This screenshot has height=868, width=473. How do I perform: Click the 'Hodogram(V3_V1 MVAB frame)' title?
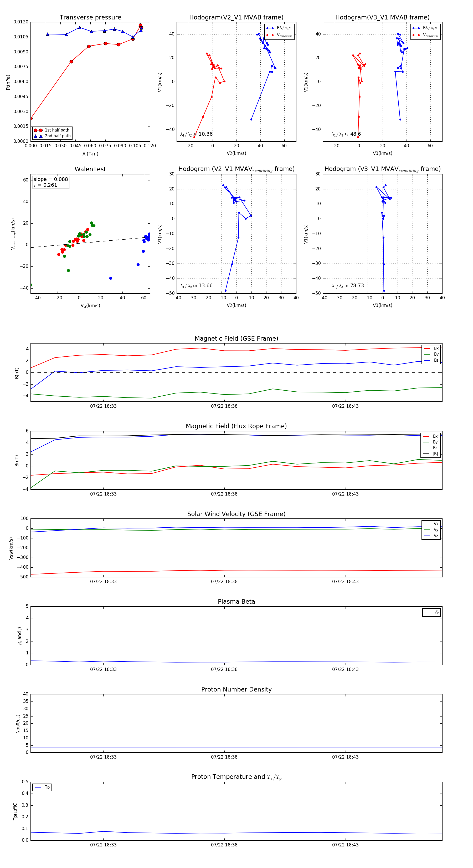[382, 18]
